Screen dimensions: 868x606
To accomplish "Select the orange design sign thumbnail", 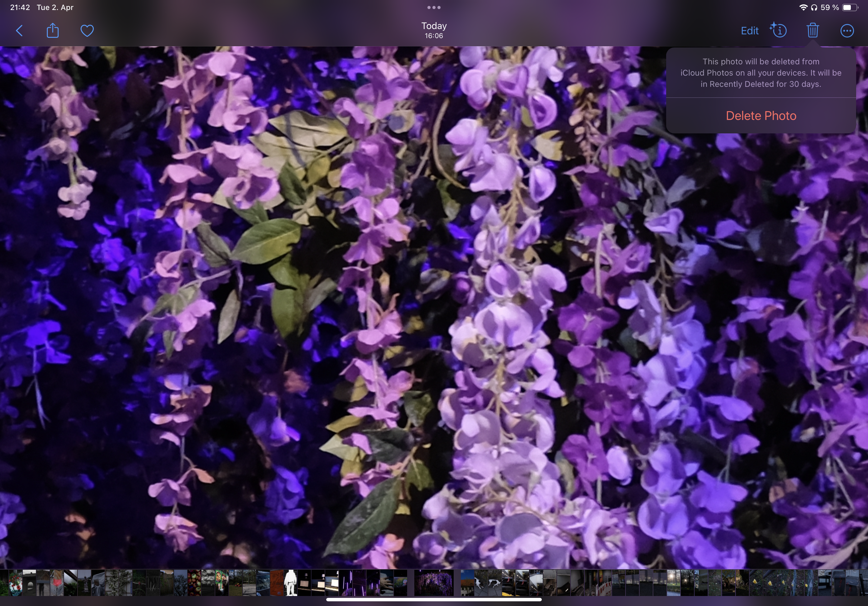I will tap(277, 583).
